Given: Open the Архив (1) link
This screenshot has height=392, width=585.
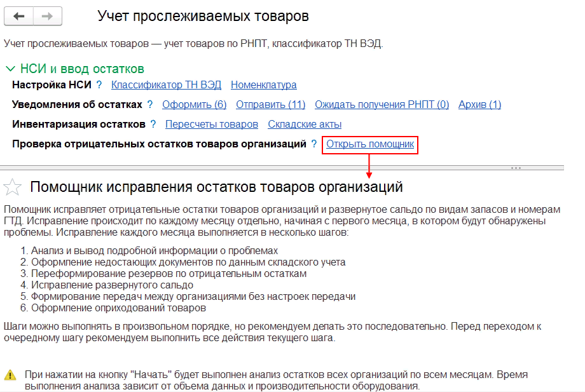Looking at the screenshot, I should [x=479, y=105].
